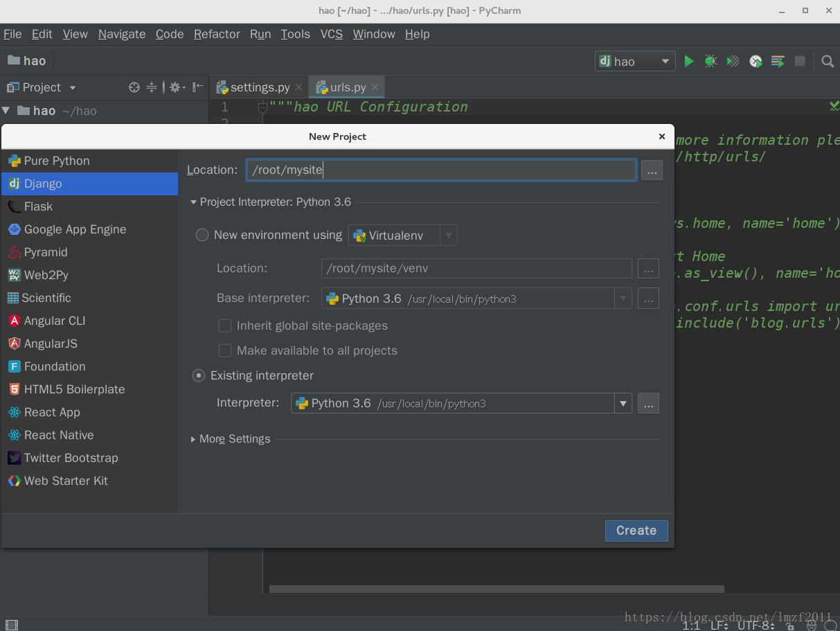Image resolution: width=840 pixels, height=631 pixels.
Task: Pick Web2Py project type
Action: [x=89, y=275]
